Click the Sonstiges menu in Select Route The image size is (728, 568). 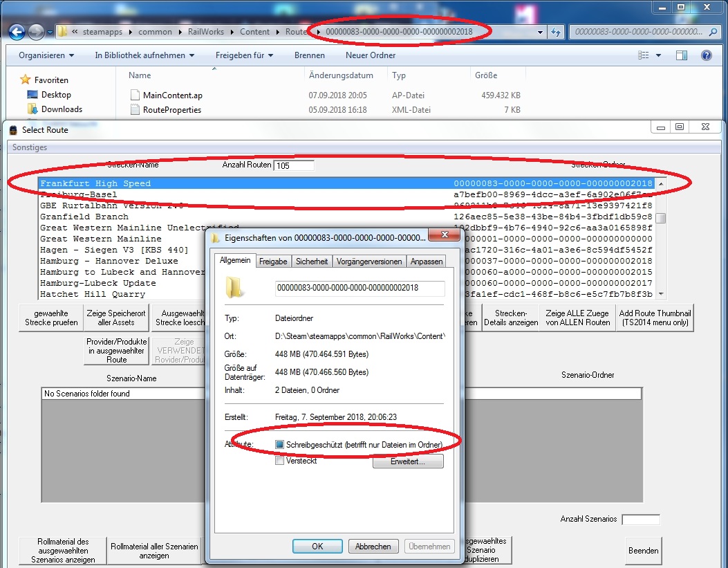[x=30, y=147]
